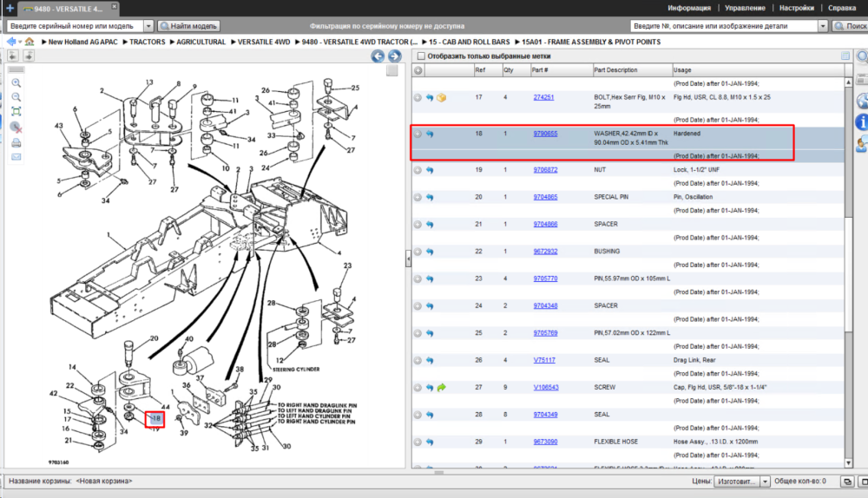Open part number link 9790655
Screen dimensions: 868x498
(x=545, y=134)
